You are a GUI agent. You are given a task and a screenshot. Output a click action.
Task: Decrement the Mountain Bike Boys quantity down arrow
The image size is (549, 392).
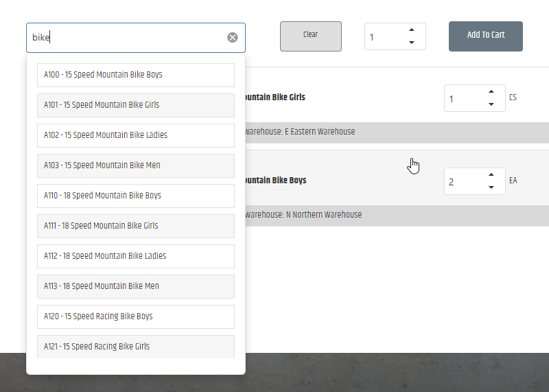click(x=491, y=187)
